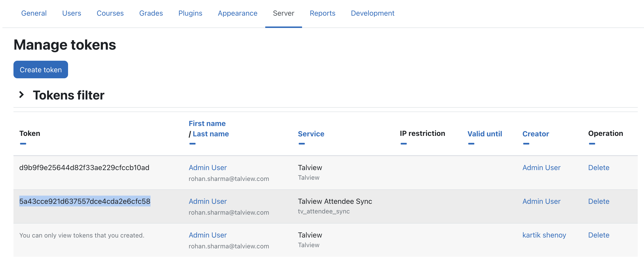Viewport: 644px width, 278px height.
Task: Open the Plugins tab
Action: click(190, 13)
